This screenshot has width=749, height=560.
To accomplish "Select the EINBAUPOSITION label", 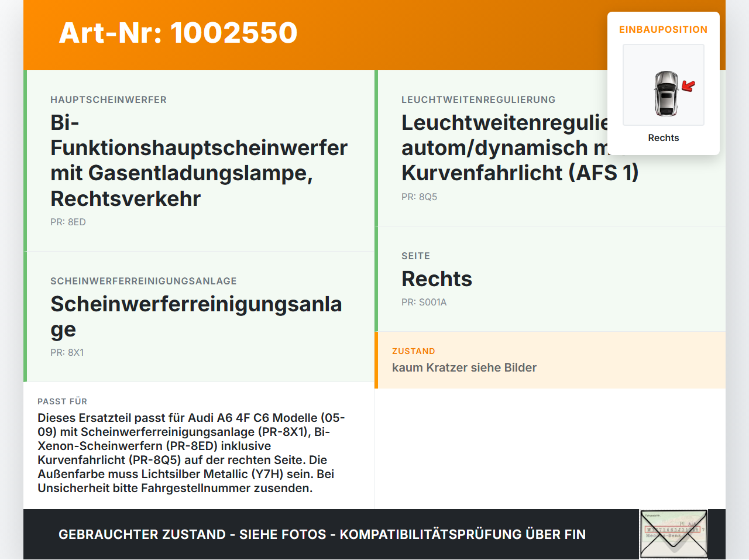I will (664, 29).
